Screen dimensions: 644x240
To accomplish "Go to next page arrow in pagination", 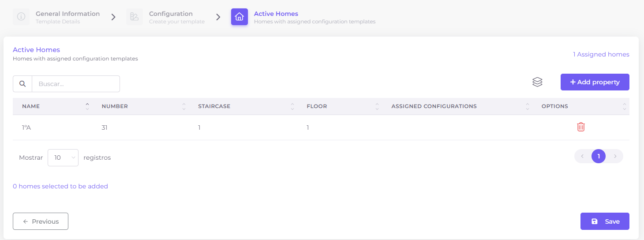I will pos(615,156).
